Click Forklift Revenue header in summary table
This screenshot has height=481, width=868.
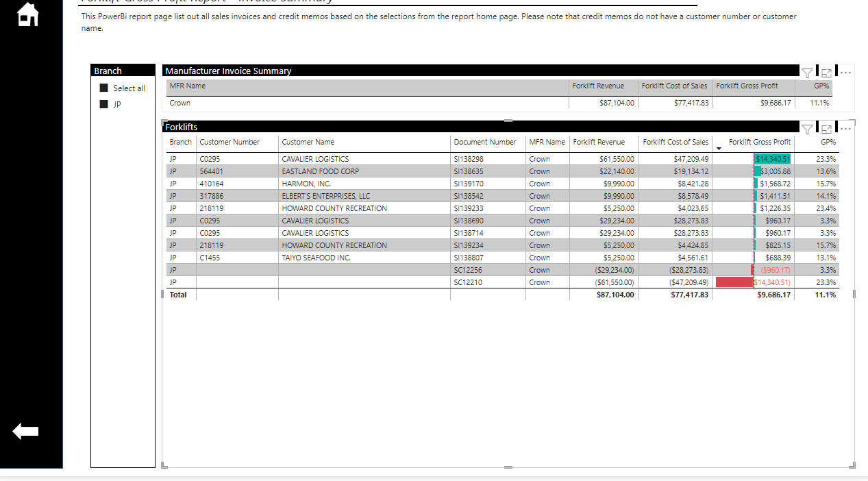(x=598, y=86)
